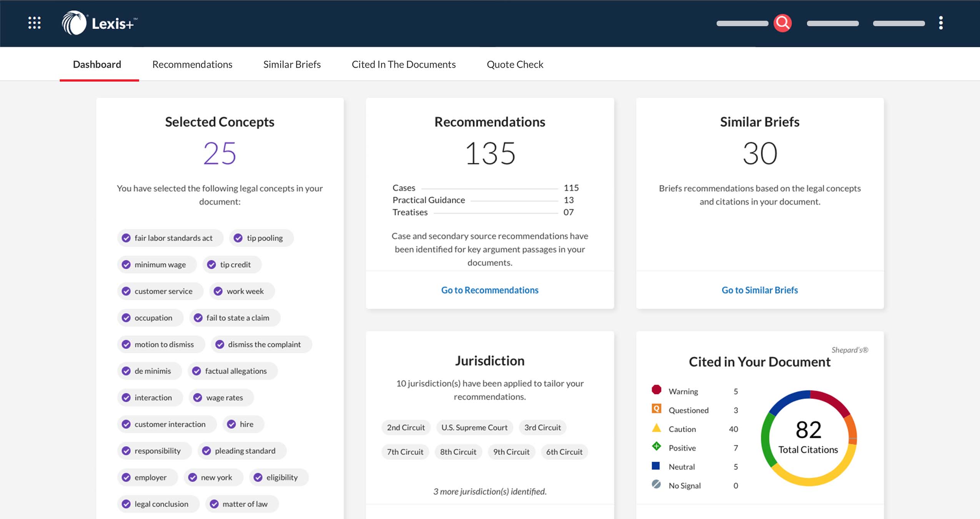Toggle the de minimis concept chip
This screenshot has height=519, width=980.
click(150, 371)
